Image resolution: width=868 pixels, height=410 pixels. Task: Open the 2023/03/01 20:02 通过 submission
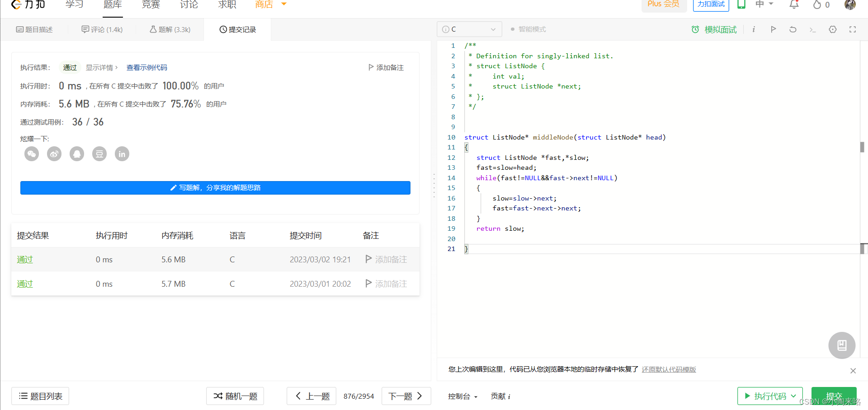click(x=25, y=284)
